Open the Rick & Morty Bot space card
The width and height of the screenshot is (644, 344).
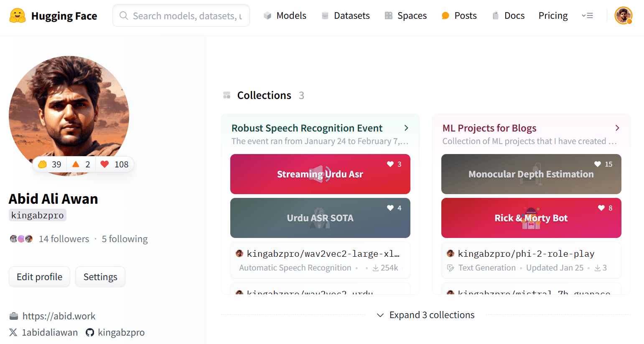[x=531, y=218]
